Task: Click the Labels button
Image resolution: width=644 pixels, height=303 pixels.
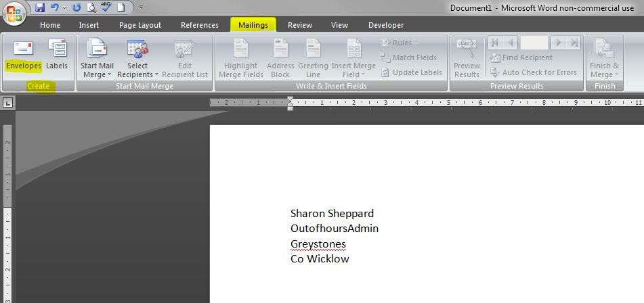Action: (57, 55)
